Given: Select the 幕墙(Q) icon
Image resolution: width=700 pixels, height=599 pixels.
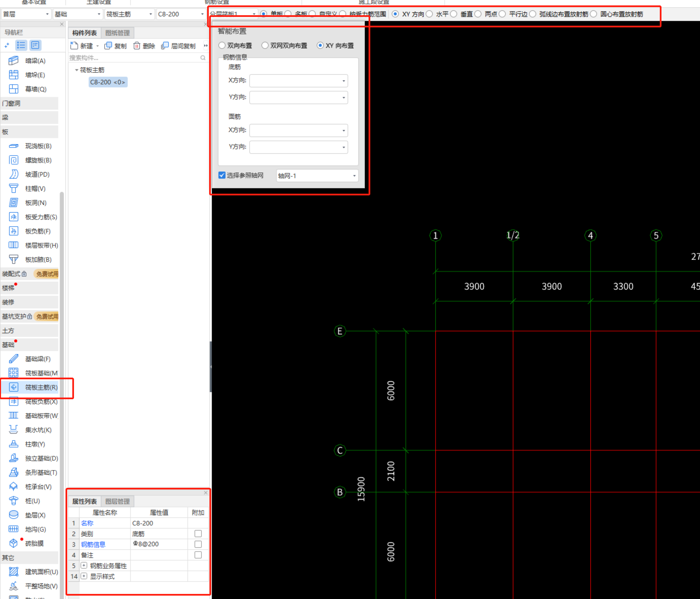Looking at the screenshot, I should pos(14,89).
